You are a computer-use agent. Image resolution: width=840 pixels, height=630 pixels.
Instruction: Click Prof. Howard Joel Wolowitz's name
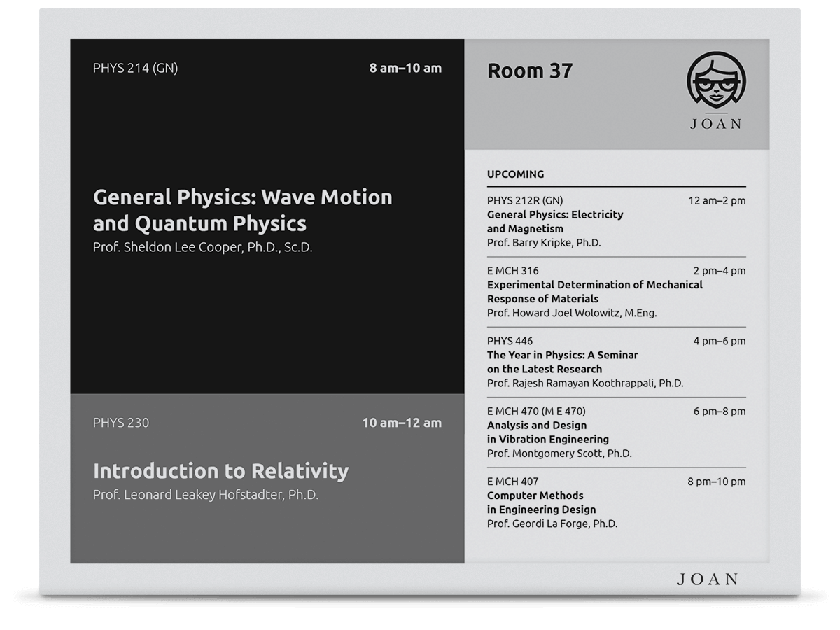point(572,313)
